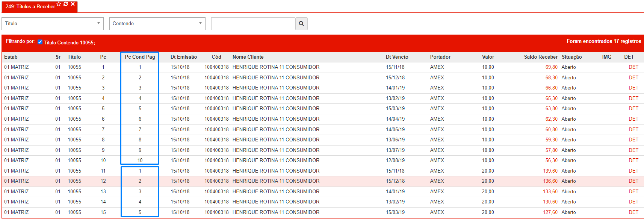
Task: Click due date 12/08/19
Action: click(395, 160)
